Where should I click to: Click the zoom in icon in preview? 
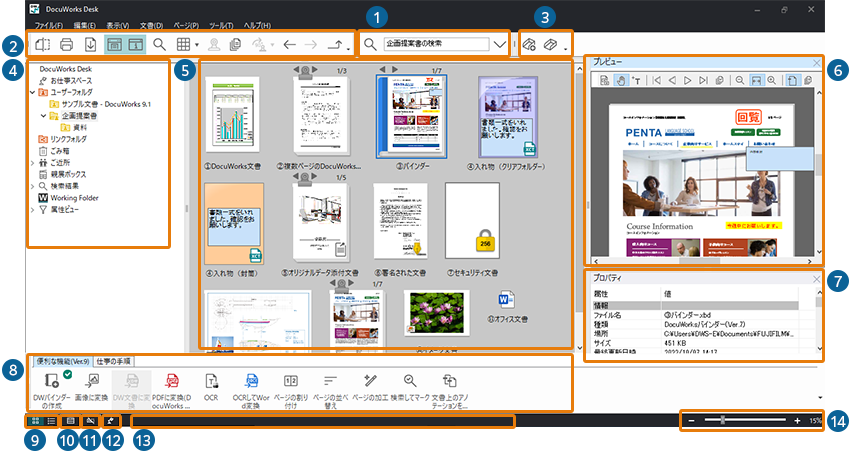tap(771, 81)
